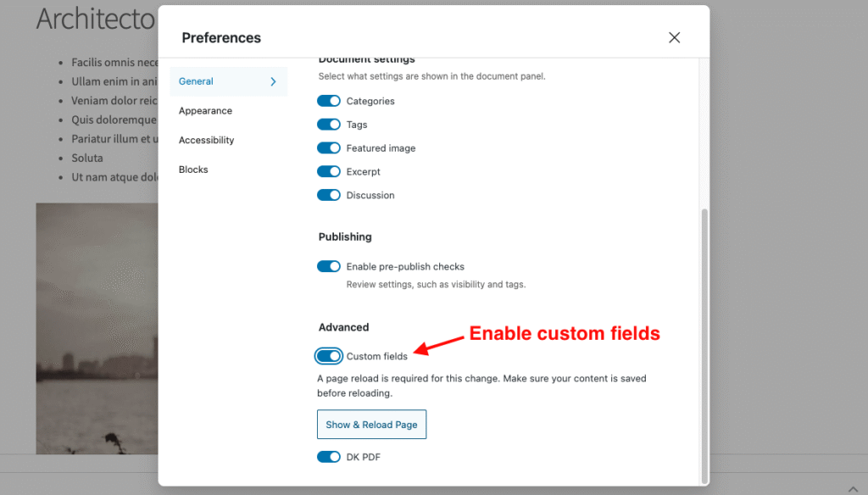Toggle the Featured image setting

(329, 147)
